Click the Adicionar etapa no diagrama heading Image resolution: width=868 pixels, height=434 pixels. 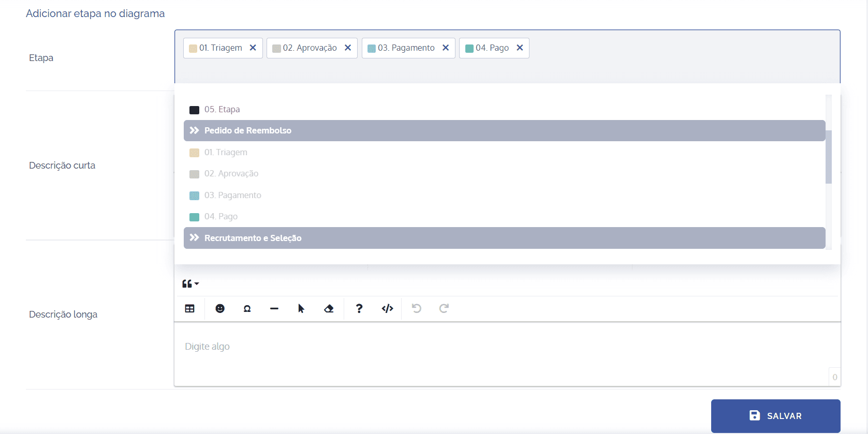(x=95, y=13)
